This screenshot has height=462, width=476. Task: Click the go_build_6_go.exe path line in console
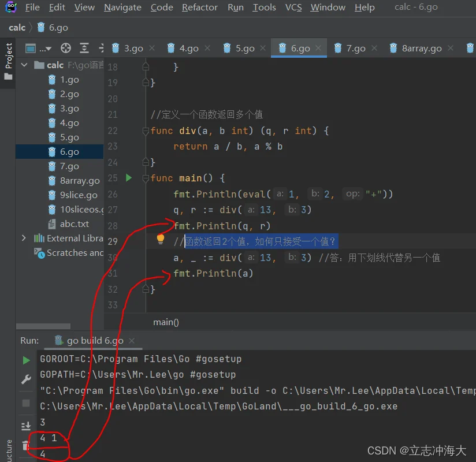pyautogui.click(x=218, y=406)
